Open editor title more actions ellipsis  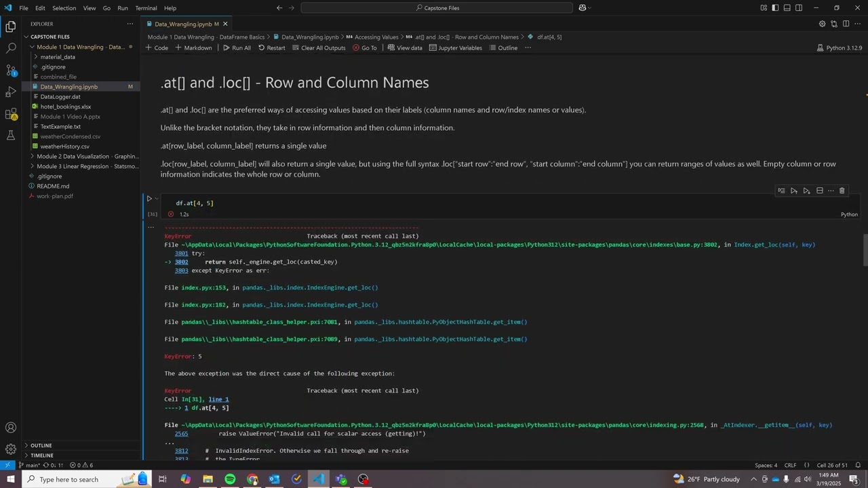click(859, 24)
